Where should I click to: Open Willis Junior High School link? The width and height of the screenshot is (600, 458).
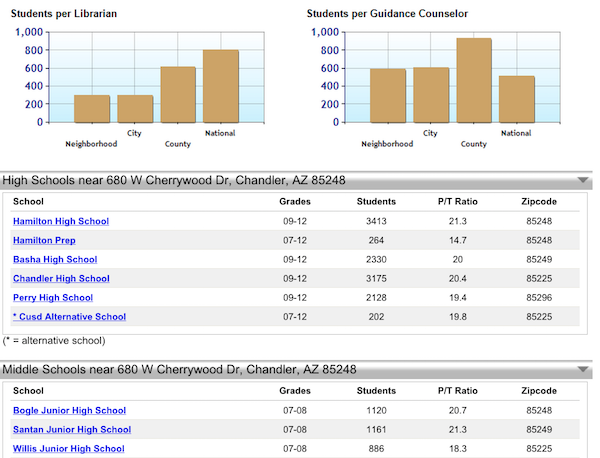68,449
